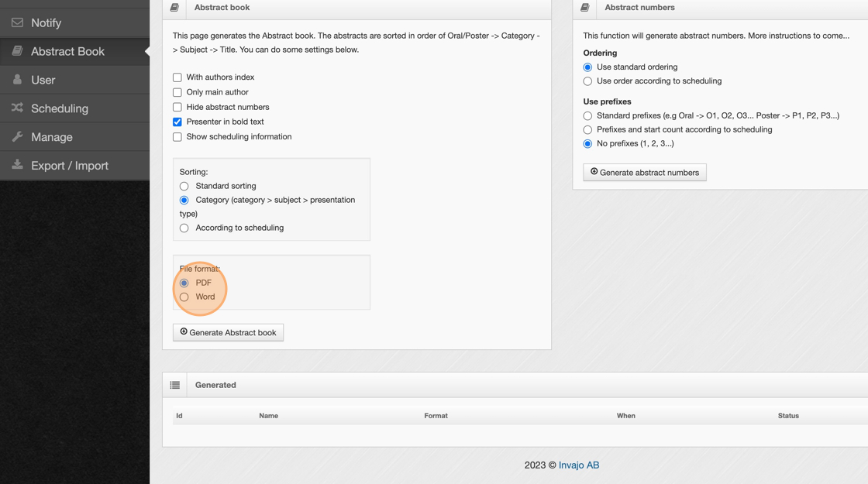Click the Abstract numbers panel book icon
Image resolution: width=868 pixels, height=484 pixels.
click(585, 8)
